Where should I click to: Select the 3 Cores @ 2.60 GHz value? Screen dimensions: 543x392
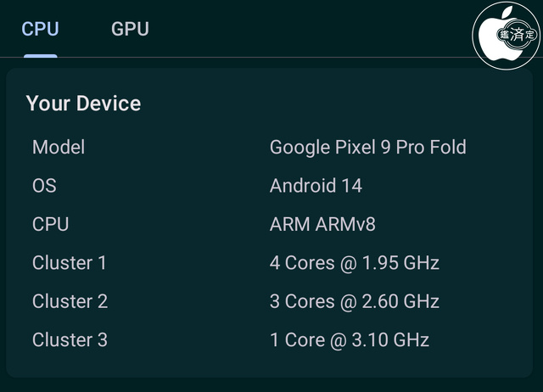(354, 301)
